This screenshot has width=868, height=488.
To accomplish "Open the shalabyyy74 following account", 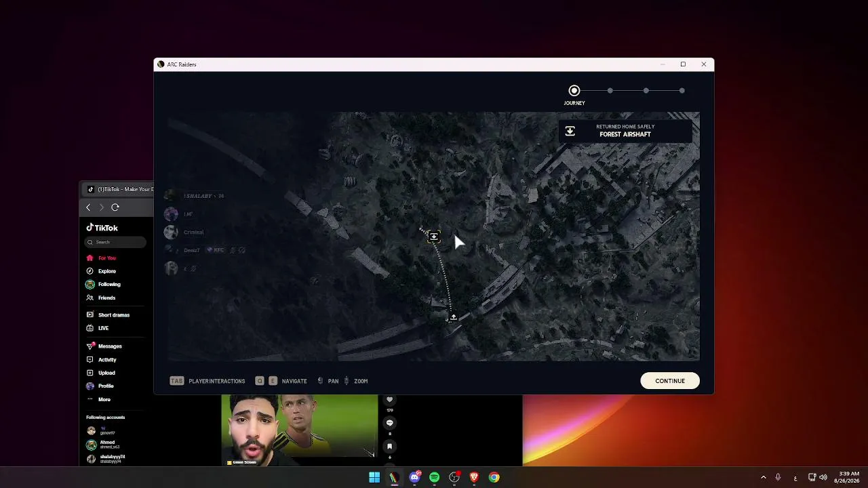I will [x=106, y=459].
